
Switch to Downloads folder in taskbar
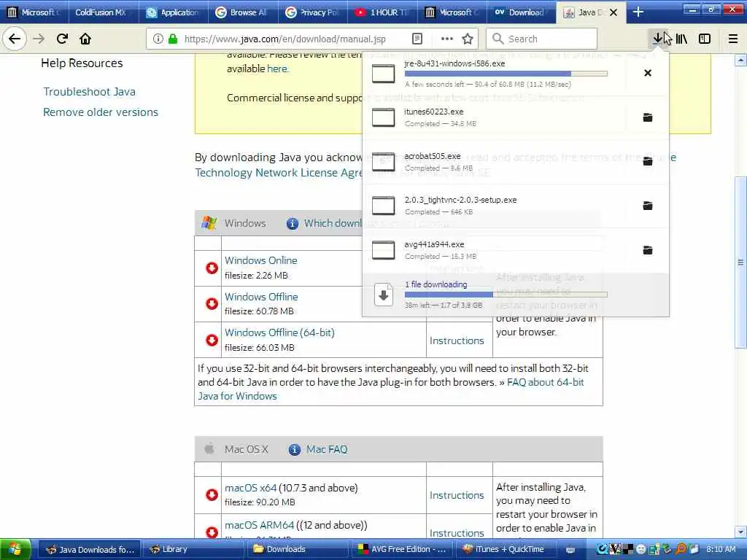296,549
